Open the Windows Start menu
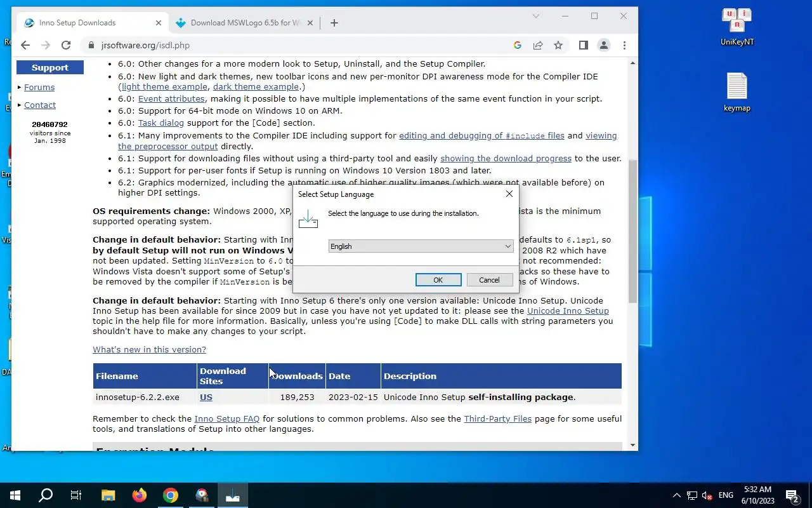Image resolution: width=812 pixels, height=508 pixels. pyautogui.click(x=15, y=495)
